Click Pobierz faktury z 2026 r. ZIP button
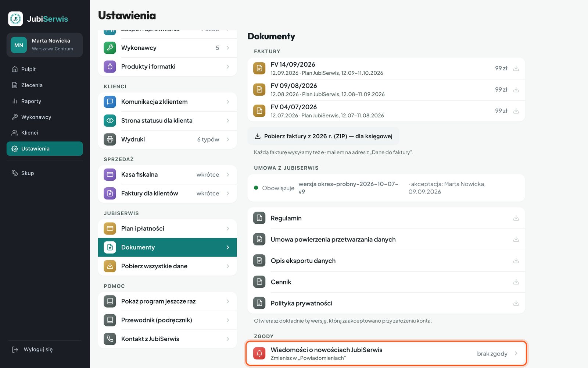The image size is (588, 368). coord(323,136)
